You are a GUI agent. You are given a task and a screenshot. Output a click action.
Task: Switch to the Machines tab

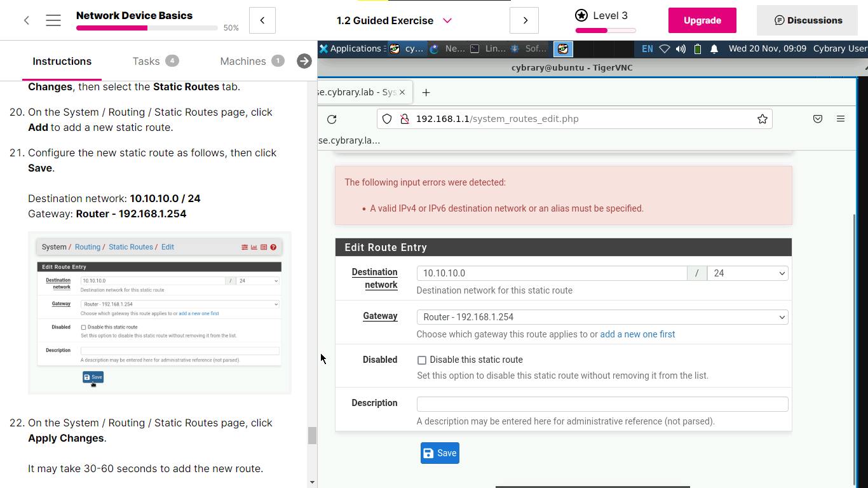[243, 61]
